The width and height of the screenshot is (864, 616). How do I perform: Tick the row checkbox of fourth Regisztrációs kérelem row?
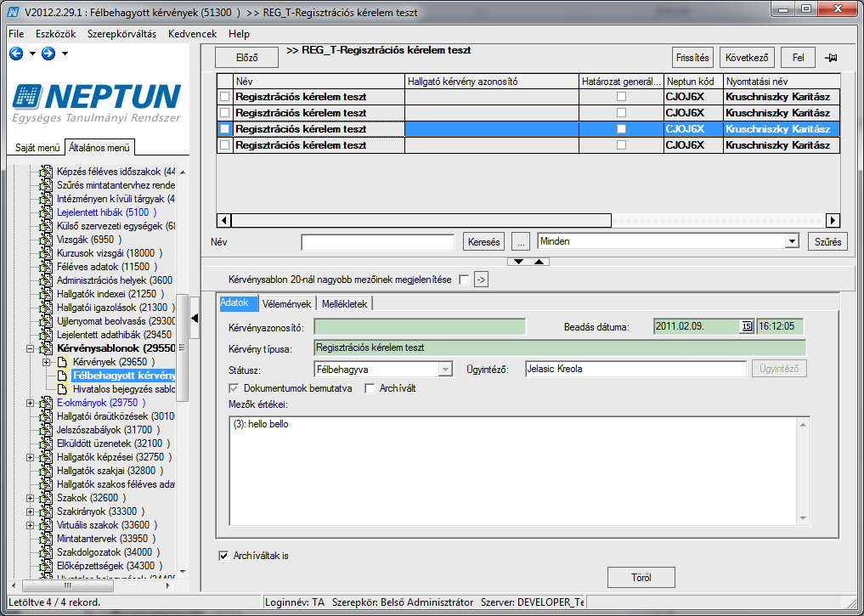tap(225, 145)
